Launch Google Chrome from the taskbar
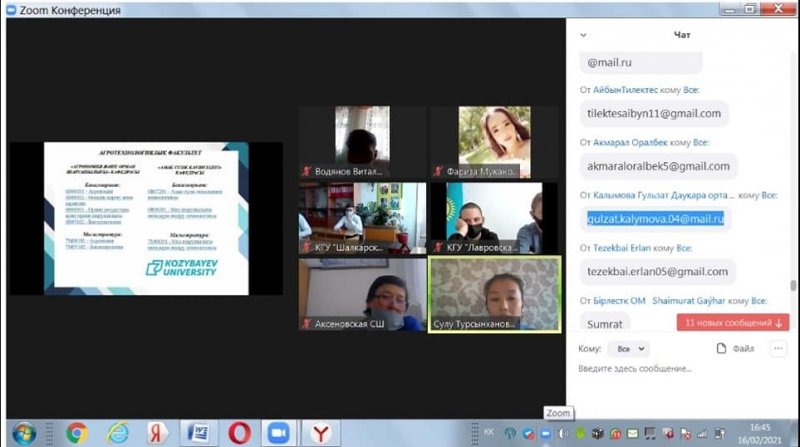This screenshot has height=447, width=800. (77, 434)
